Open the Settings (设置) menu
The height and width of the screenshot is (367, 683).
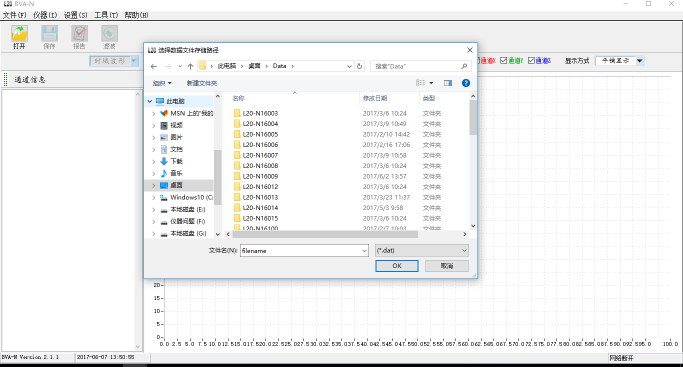point(75,15)
